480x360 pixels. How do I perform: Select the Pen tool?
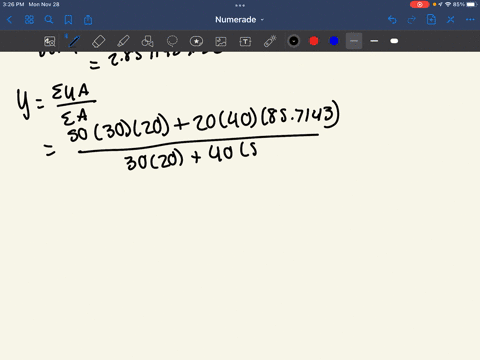[x=74, y=41]
